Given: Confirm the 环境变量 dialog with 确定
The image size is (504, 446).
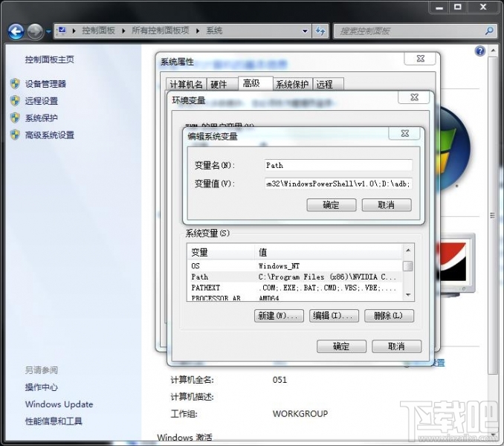Looking at the screenshot, I should tap(341, 346).
